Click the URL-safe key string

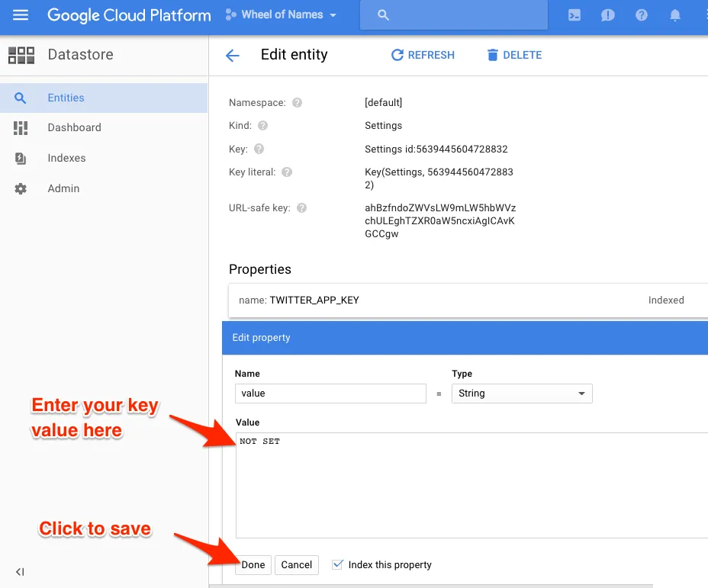click(440, 220)
